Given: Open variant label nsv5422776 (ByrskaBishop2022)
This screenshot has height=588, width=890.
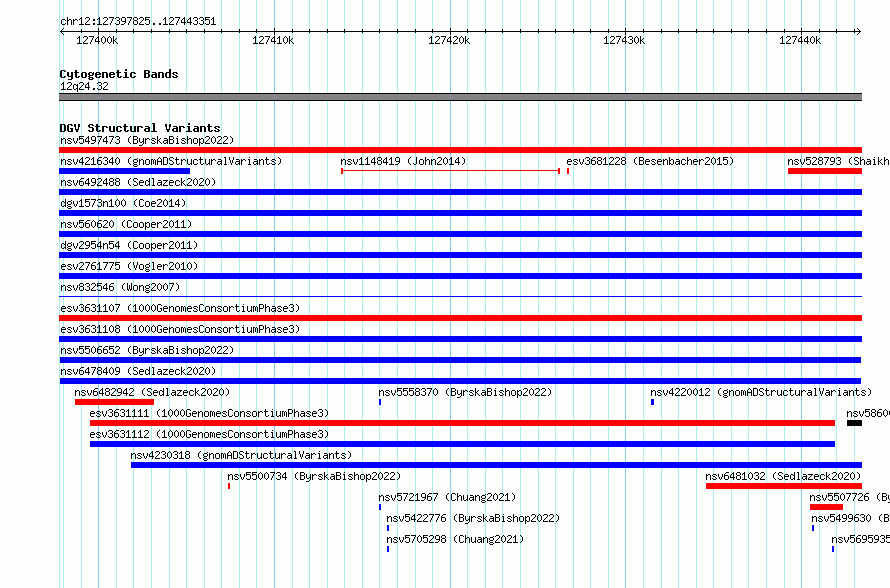Looking at the screenshot, I should (x=473, y=518).
